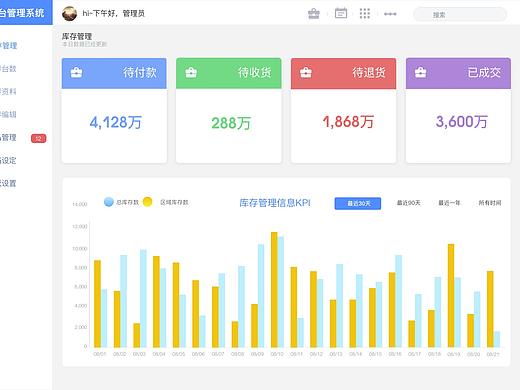
Task: Click the briefcase icon on 待收货 card
Action: click(x=191, y=72)
